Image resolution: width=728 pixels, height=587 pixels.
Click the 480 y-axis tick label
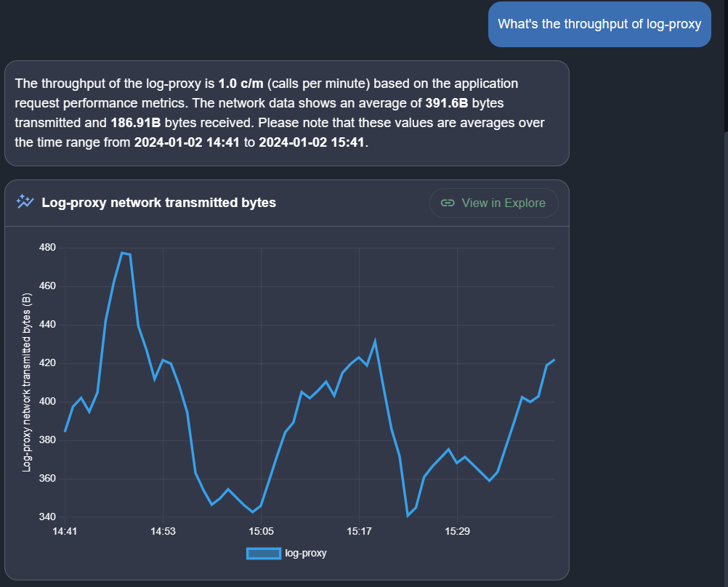(47, 248)
